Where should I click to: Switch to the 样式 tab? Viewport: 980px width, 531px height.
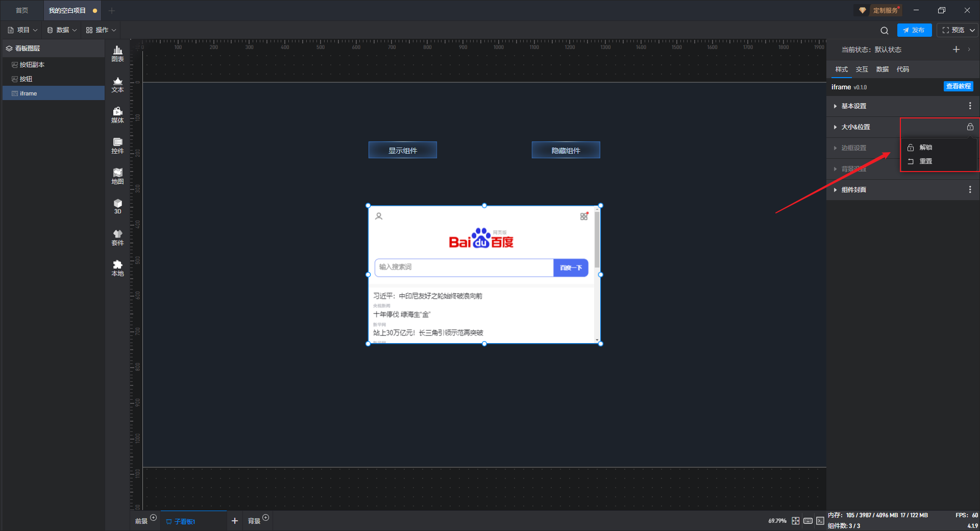click(841, 69)
